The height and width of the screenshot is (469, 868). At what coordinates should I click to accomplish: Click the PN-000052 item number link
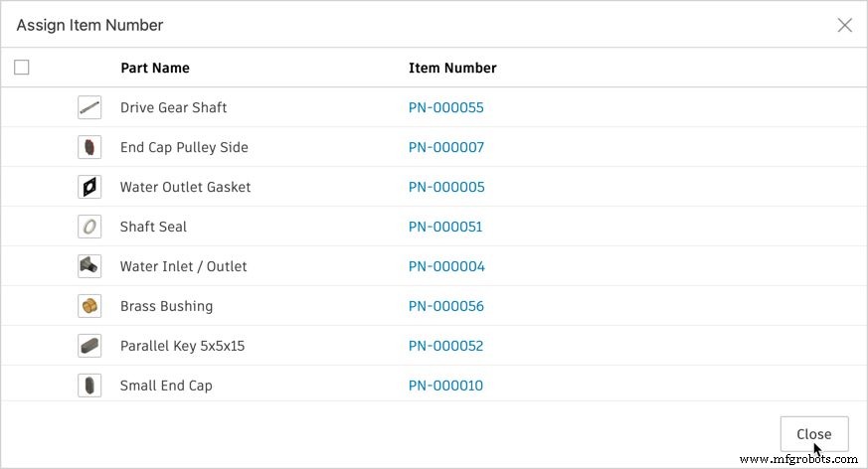[446, 346]
